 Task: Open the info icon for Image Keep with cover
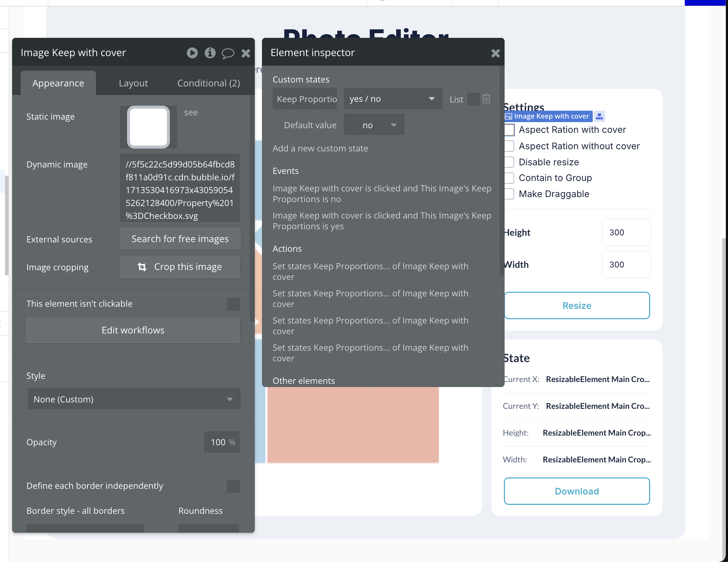coord(210,53)
